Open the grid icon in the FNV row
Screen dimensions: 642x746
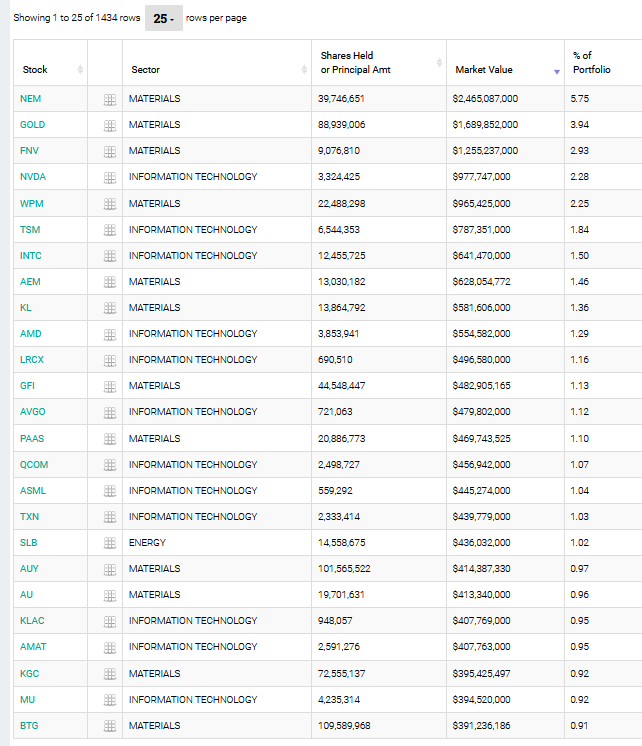coord(110,152)
